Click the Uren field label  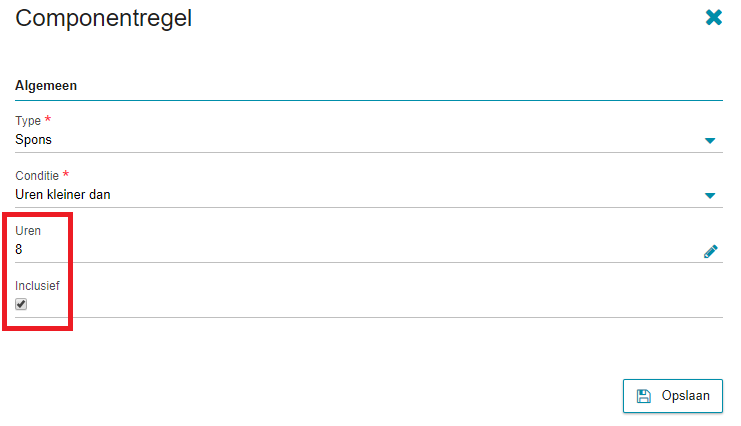(x=28, y=231)
